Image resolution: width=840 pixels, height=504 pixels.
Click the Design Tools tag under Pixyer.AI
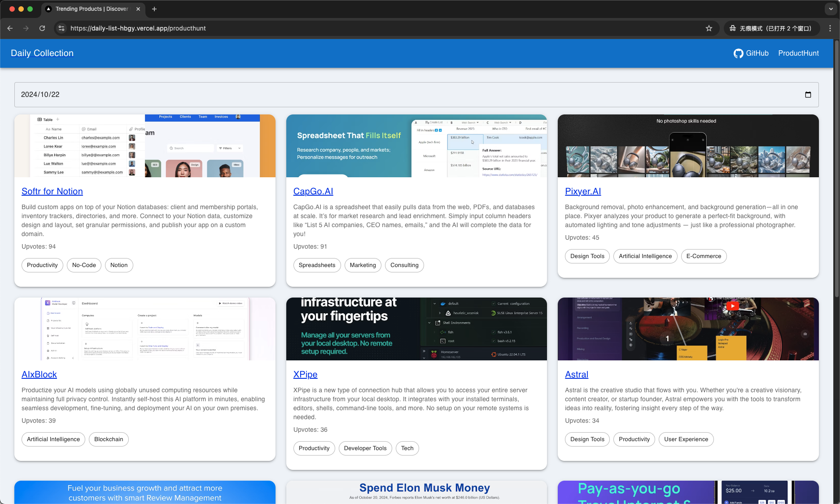[x=587, y=256]
